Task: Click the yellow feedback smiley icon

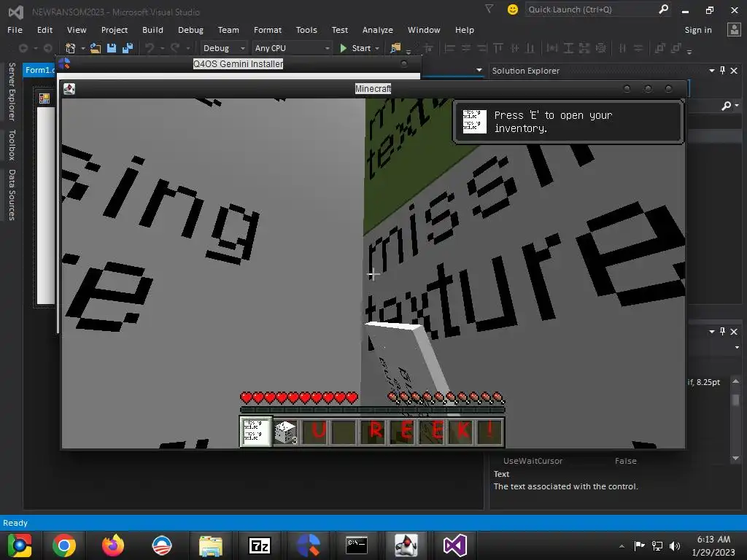Action: 513,9
